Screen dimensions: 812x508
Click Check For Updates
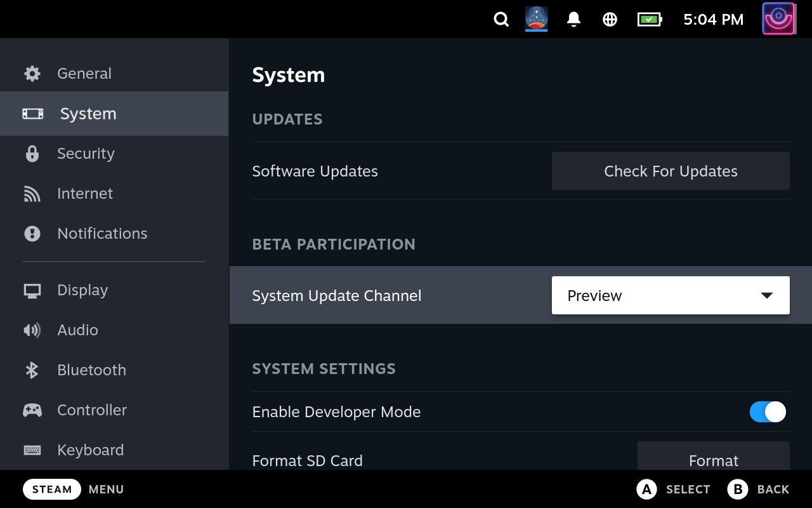coord(671,171)
